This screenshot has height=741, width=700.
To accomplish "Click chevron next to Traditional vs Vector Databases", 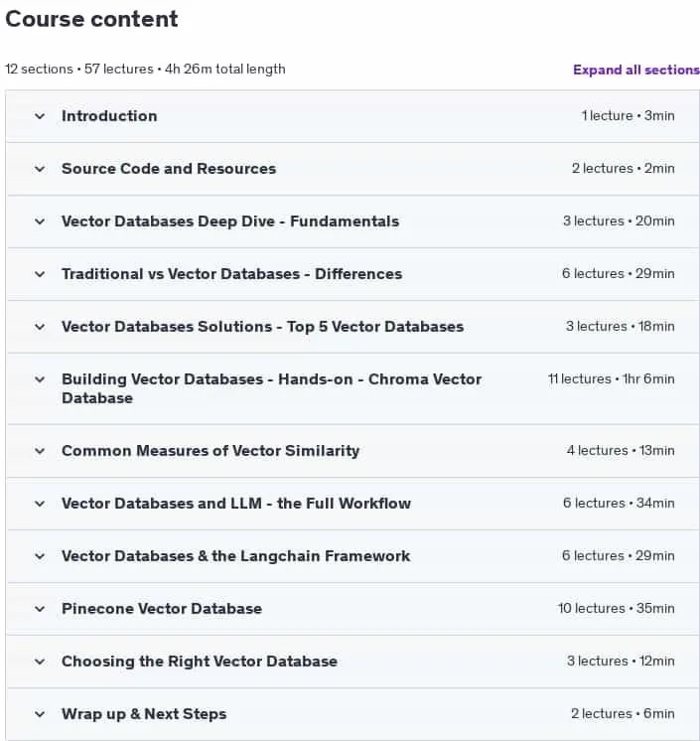I will point(40,274).
